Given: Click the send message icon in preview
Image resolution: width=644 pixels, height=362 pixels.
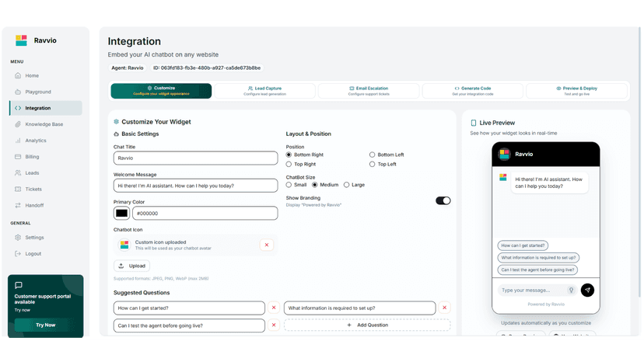Looking at the screenshot, I should (587, 291).
